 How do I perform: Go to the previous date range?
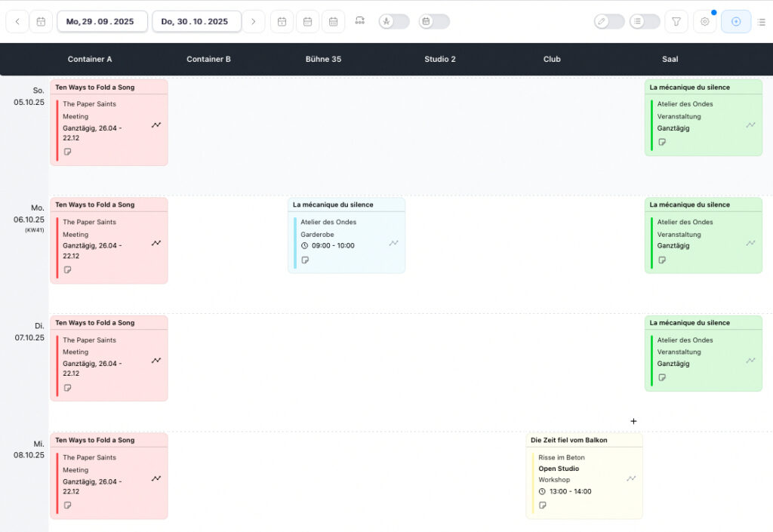(17, 22)
